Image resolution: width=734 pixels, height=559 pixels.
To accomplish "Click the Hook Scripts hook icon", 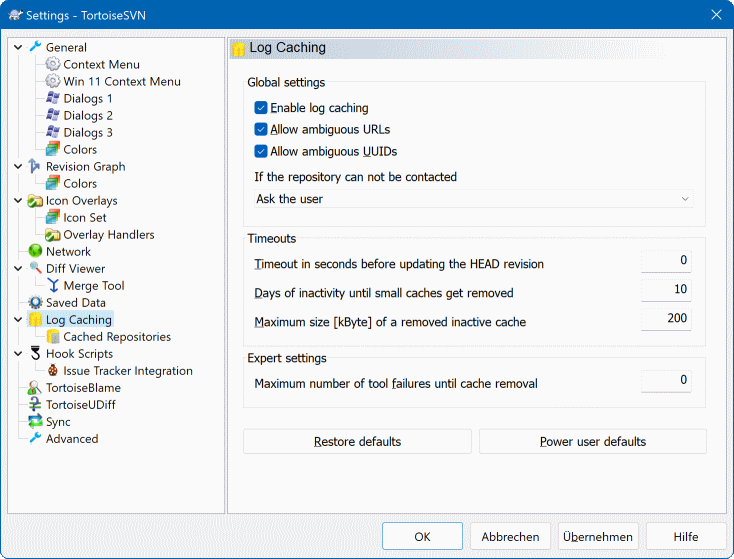I will (35, 353).
